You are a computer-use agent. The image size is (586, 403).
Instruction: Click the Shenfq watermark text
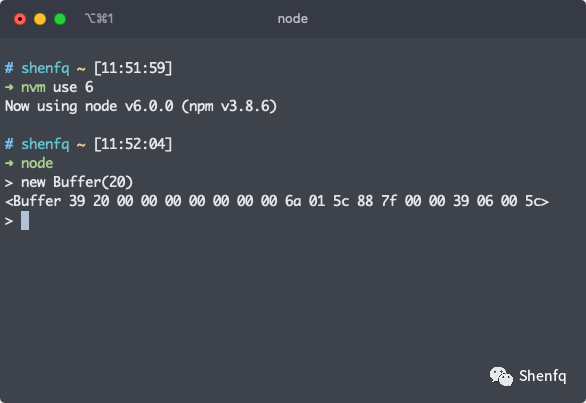543,376
